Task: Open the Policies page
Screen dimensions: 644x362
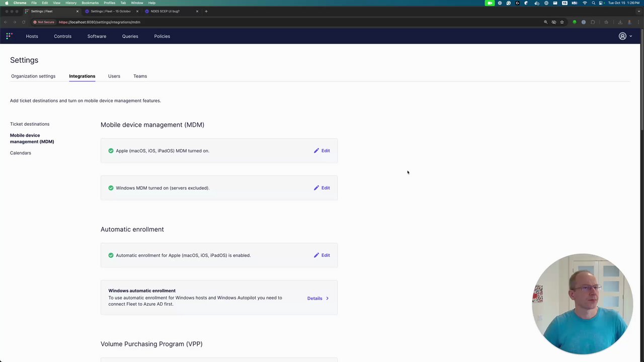Action: tap(162, 36)
